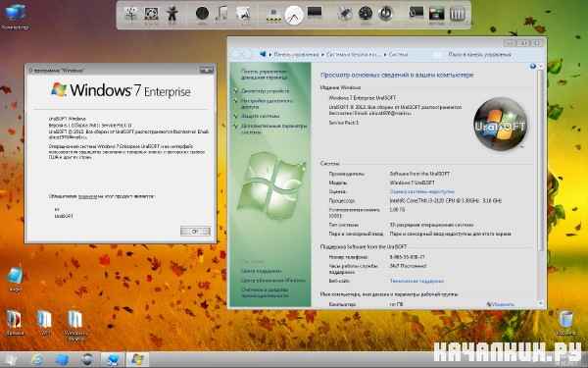Open Центр поддержки link in the sidebar
The width and height of the screenshot is (588, 368).
point(262,271)
